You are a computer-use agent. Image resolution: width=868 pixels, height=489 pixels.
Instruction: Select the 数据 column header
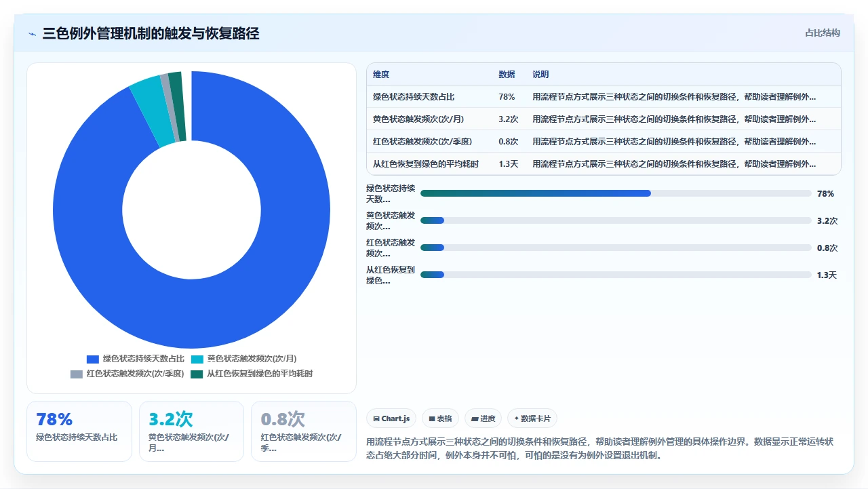pos(507,75)
